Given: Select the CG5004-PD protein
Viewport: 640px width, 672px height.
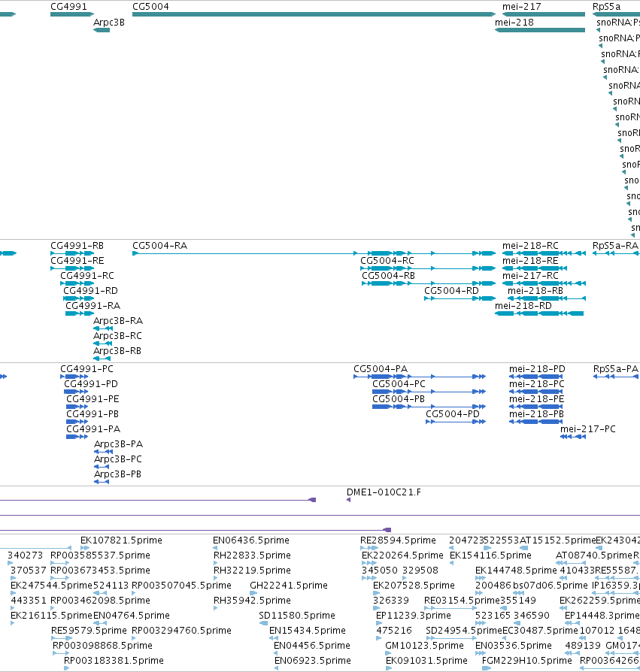Looking at the screenshot, I should [456, 421].
